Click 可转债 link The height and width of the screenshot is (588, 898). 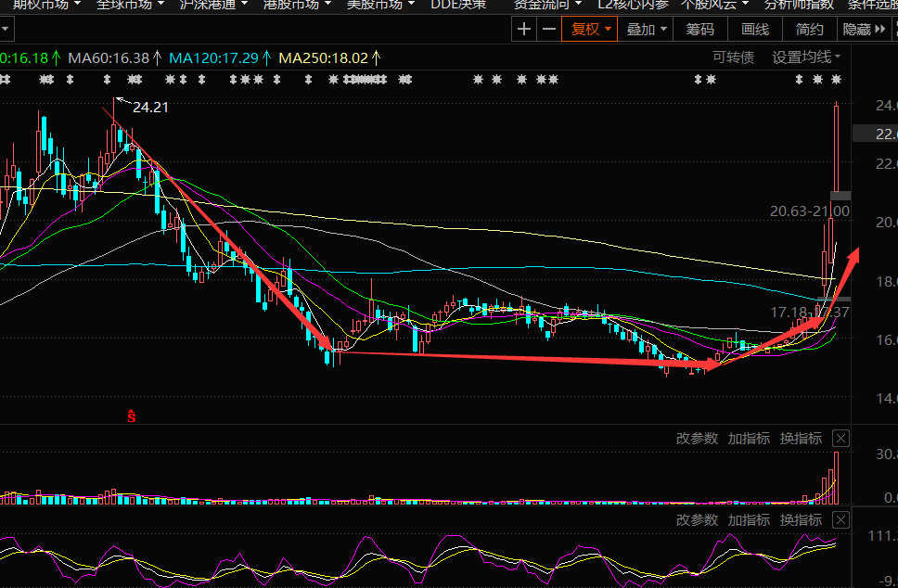point(733,58)
